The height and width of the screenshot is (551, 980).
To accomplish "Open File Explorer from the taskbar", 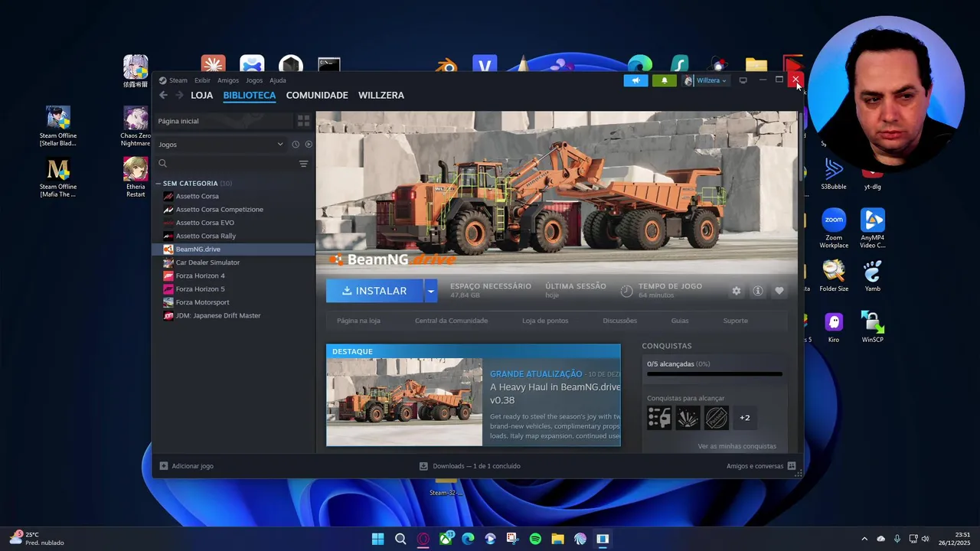I will click(558, 539).
